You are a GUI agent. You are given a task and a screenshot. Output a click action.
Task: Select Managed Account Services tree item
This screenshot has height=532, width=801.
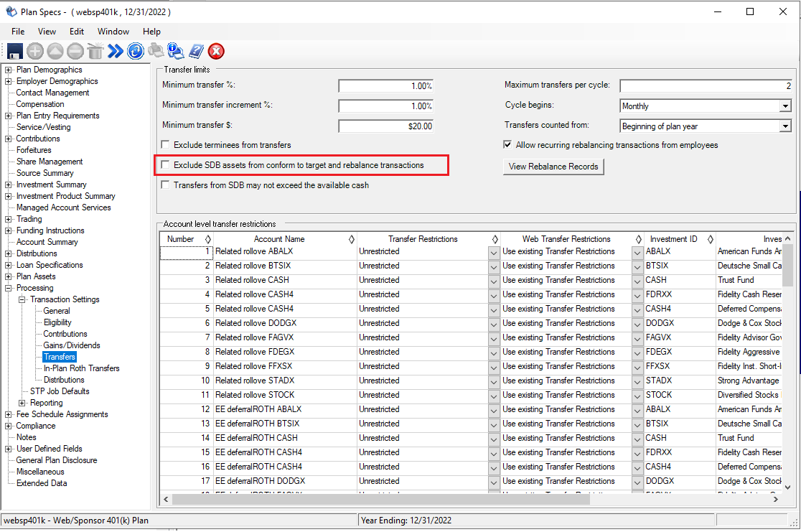click(63, 207)
